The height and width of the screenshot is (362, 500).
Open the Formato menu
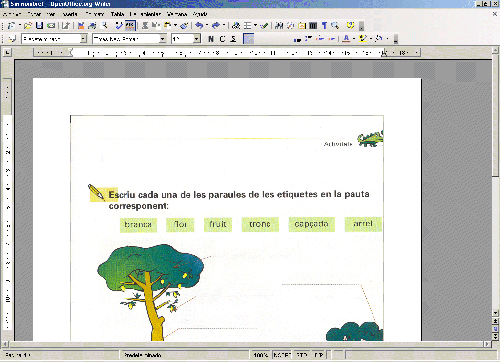tap(95, 14)
